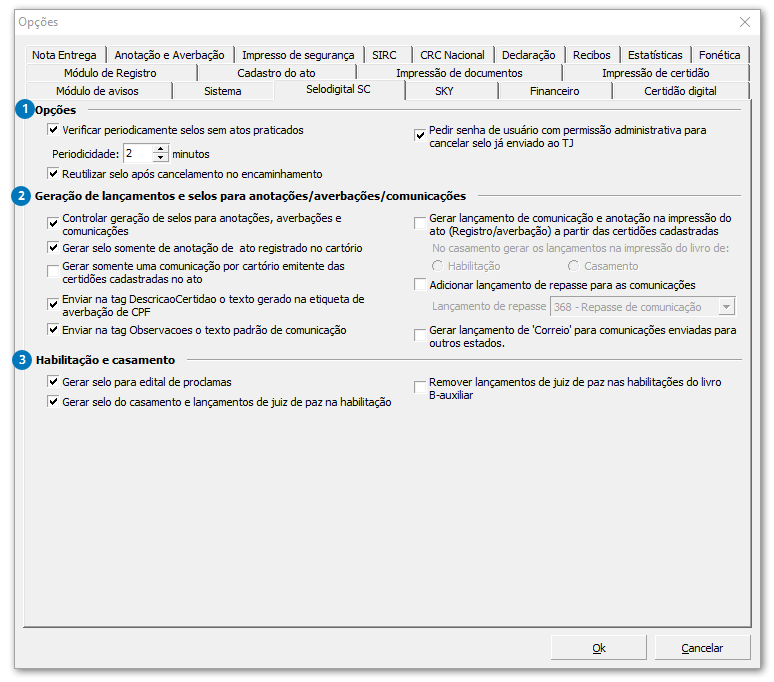Switch to the Financeiro tab

coord(554,91)
